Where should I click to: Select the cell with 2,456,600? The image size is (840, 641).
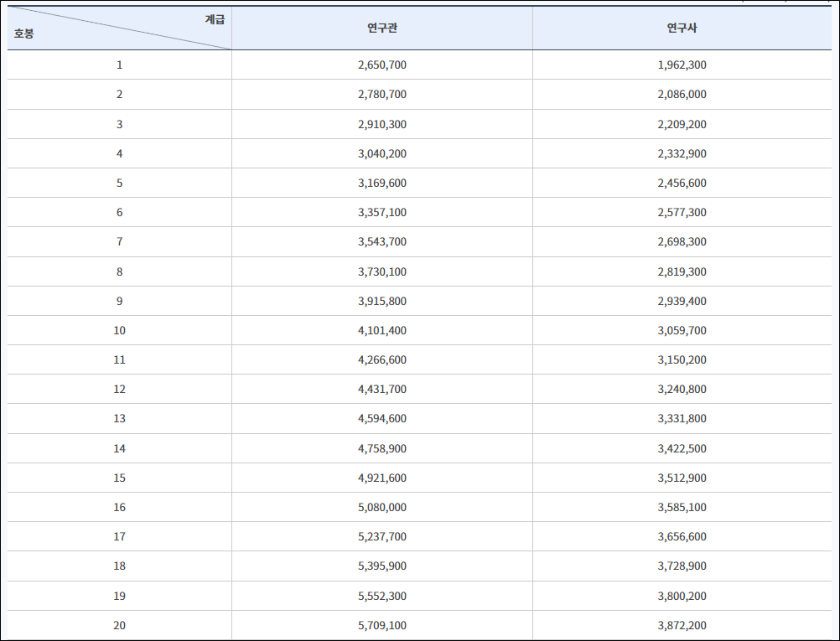(682, 184)
